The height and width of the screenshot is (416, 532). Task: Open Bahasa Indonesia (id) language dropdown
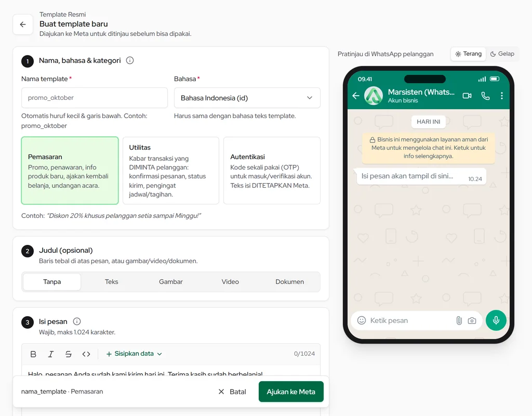point(247,98)
